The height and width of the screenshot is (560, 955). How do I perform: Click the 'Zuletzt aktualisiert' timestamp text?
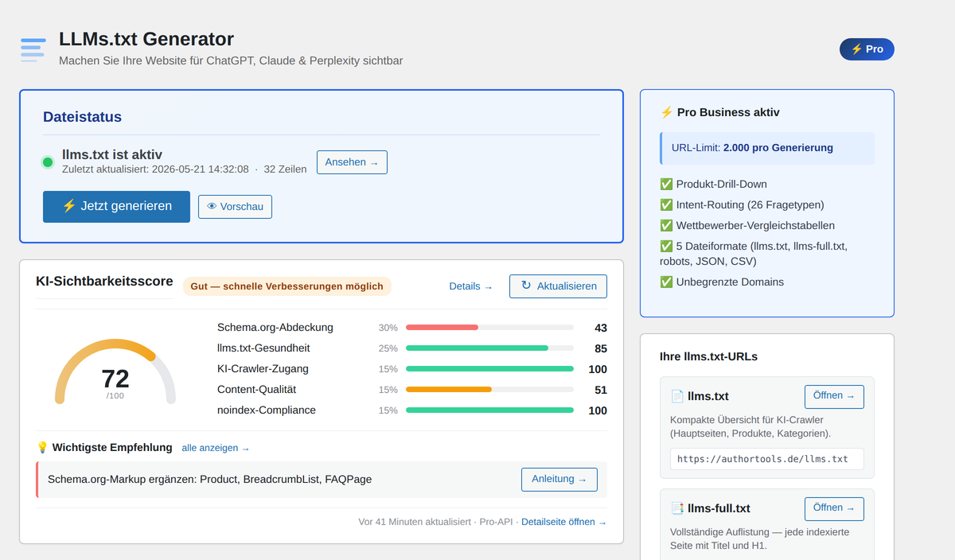click(155, 169)
